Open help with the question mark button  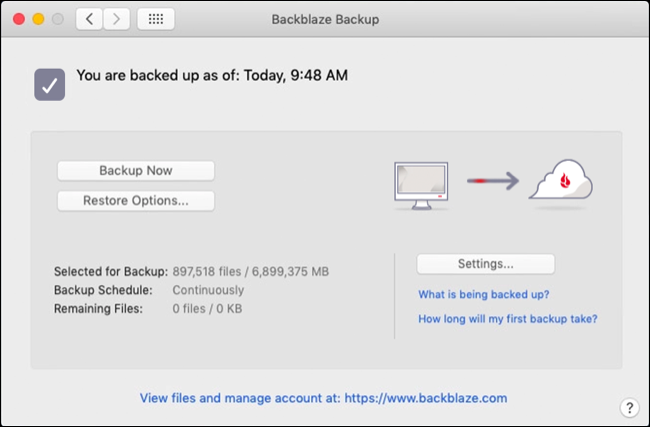(629, 407)
